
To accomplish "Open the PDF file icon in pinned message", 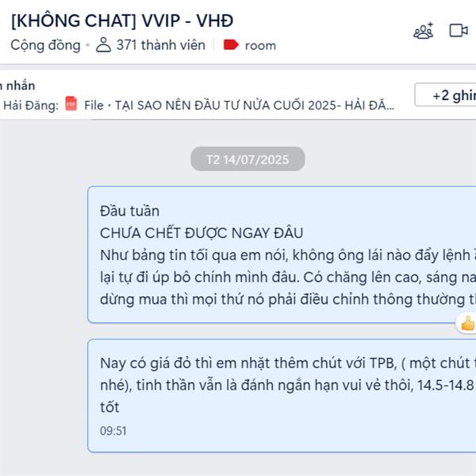I will (71, 103).
